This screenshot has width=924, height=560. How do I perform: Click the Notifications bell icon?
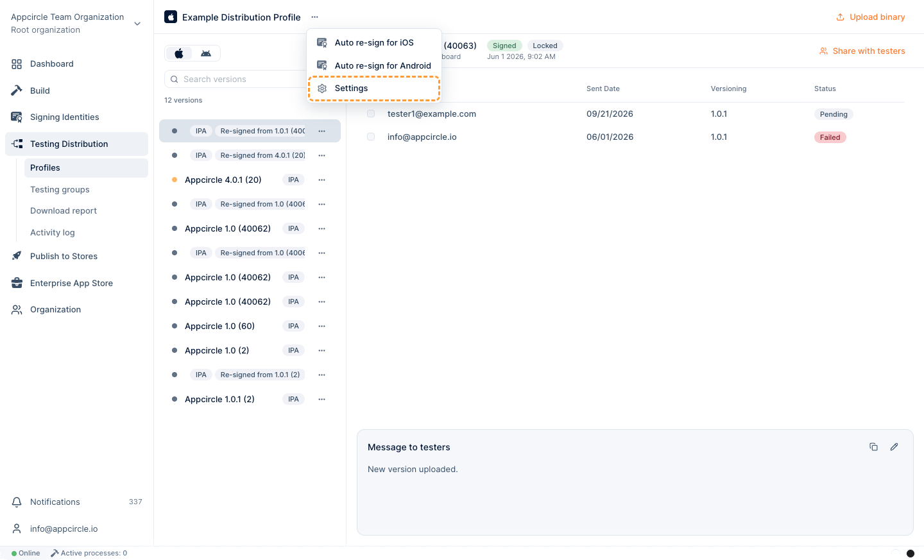tap(17, 502)
